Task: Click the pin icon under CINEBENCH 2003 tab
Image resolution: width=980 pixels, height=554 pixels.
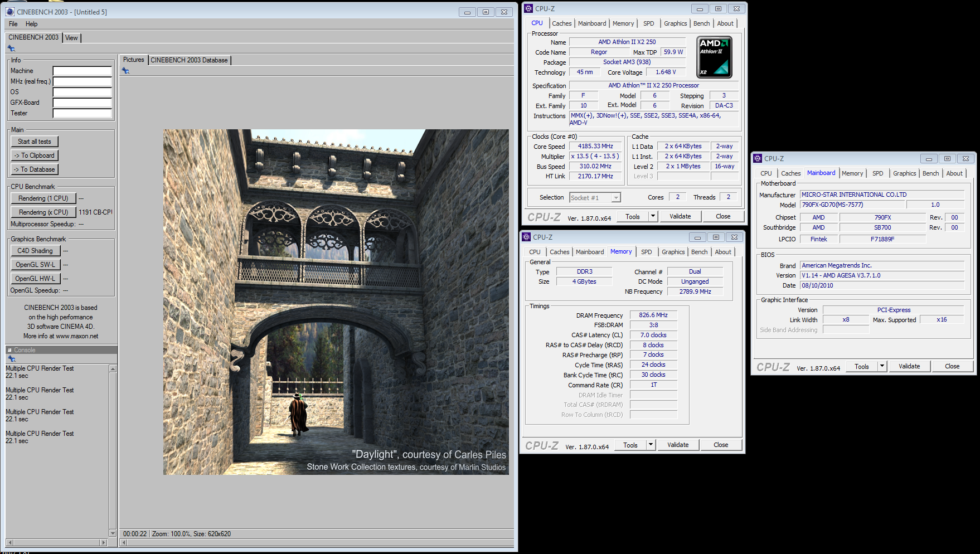Action: pos(11,48)
